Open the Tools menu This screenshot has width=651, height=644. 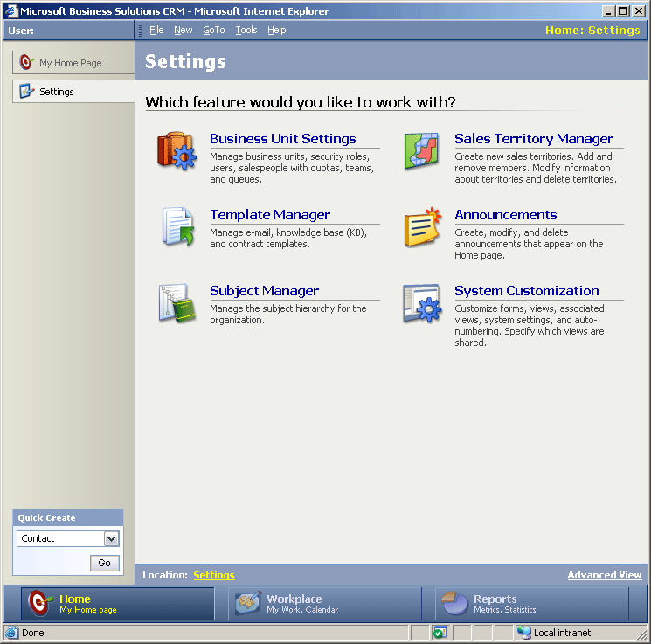coord(246,30)
